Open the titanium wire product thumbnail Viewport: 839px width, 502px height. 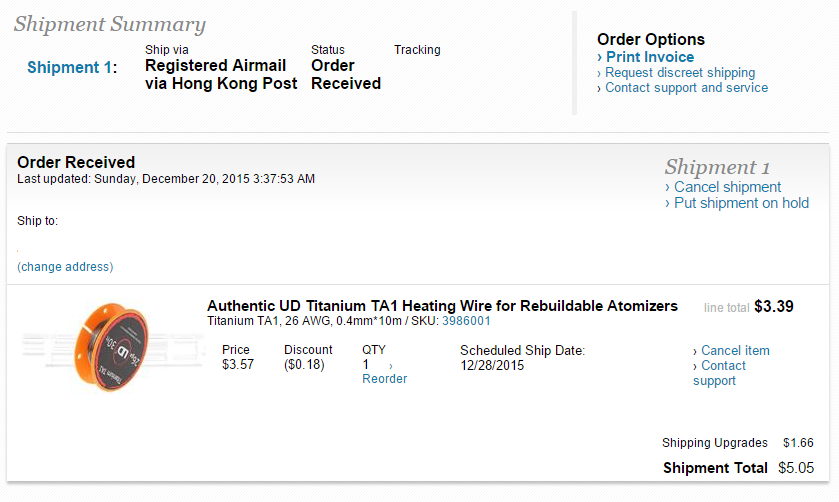tap(111, 347)
